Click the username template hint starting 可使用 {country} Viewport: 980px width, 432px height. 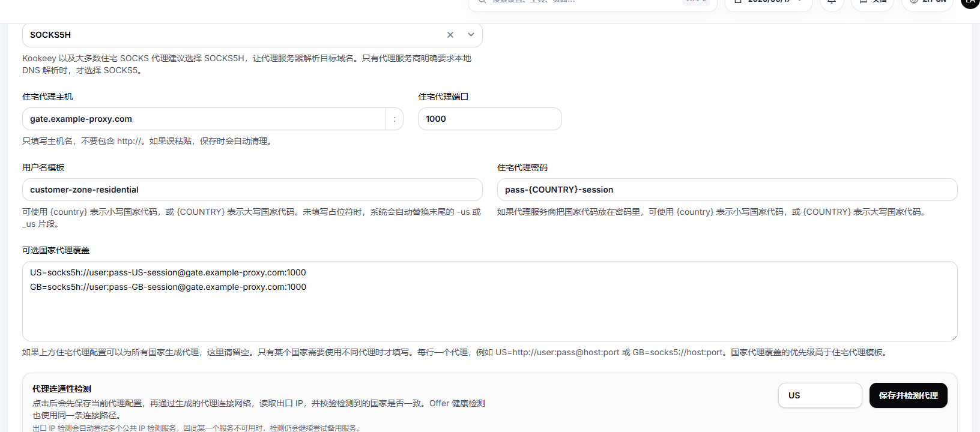[252, 218]
